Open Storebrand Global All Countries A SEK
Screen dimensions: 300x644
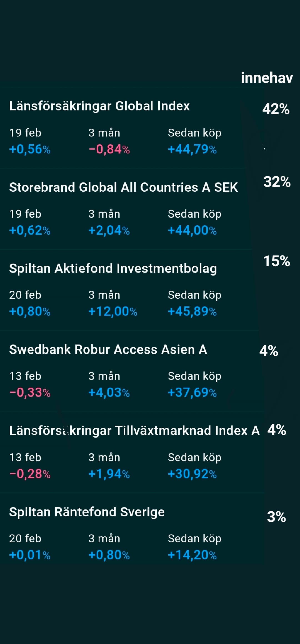[124, 187]
